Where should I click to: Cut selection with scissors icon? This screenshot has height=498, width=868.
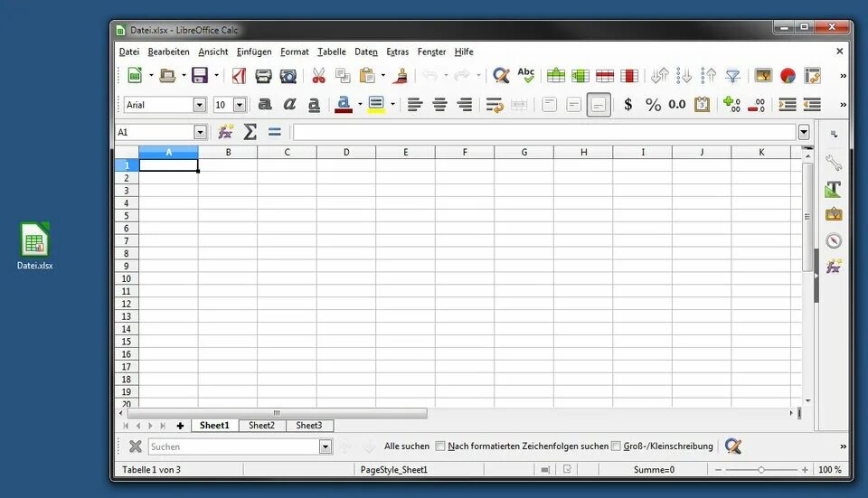point(318,75)
